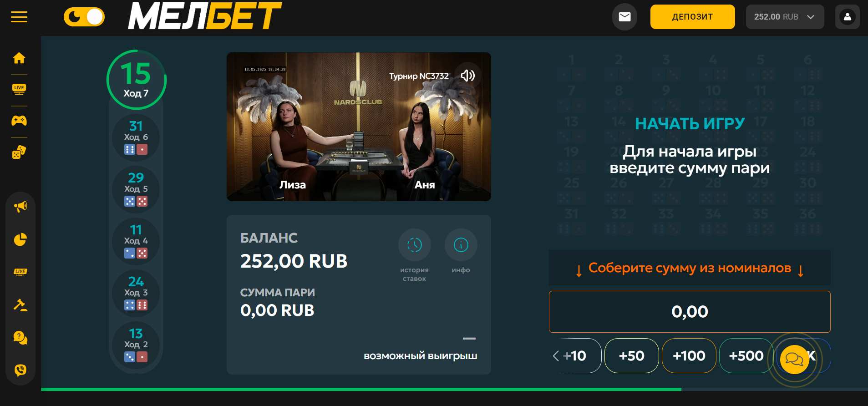868x406 pixels.
Task: Go to the home icon in the sidebar
Action: click(x=19, y=58)
